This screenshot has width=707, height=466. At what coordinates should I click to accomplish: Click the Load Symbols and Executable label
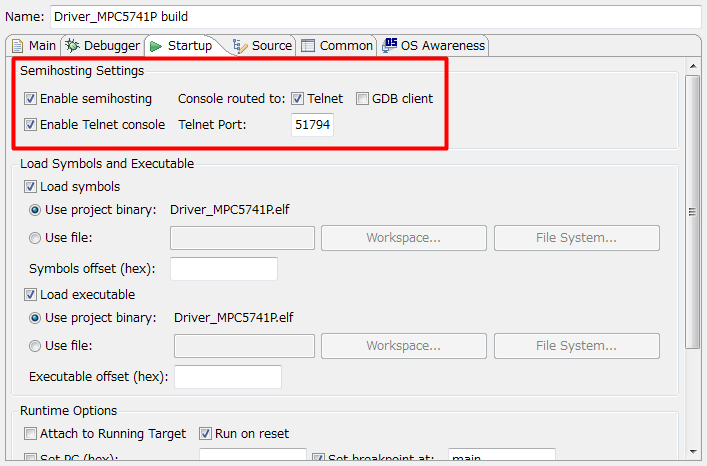pyautogui.click(x=107, y=164)
